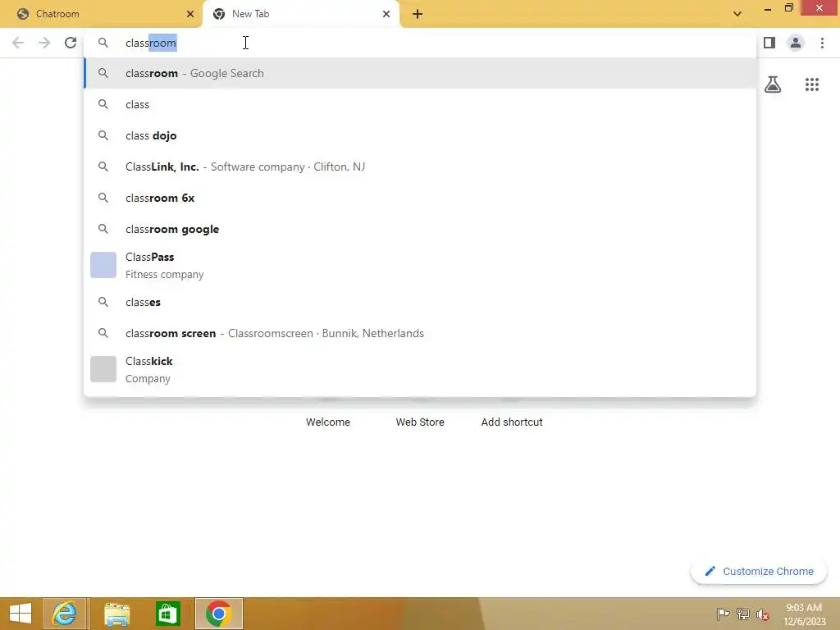Select the 'classroom google' suggestion
Screen dimensions: 840x630
420,230
